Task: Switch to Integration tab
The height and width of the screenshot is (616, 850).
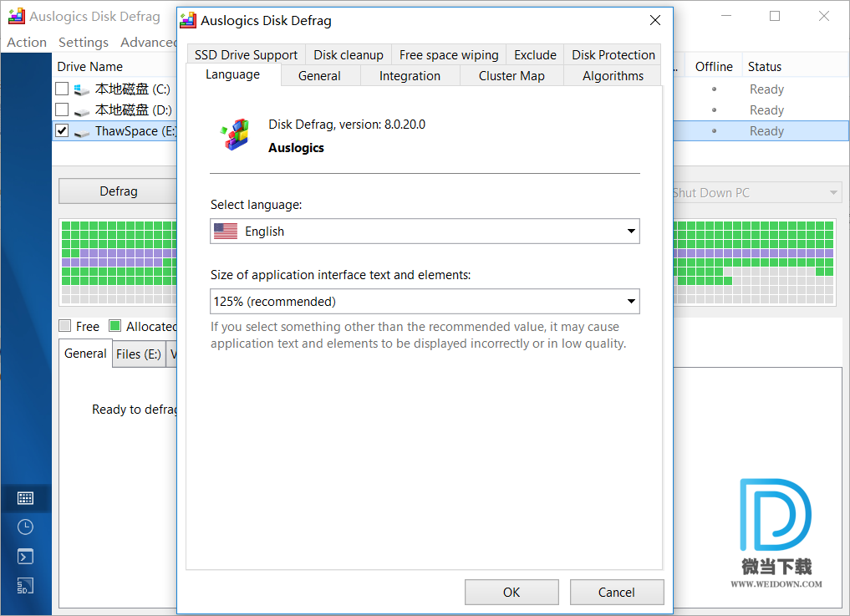Action: (x=410, y=76)
